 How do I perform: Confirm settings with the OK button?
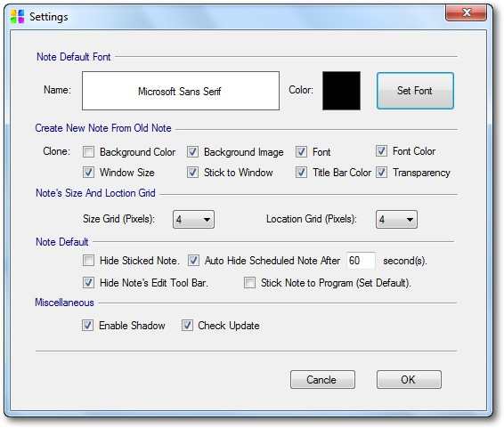[x=410, y=380]
